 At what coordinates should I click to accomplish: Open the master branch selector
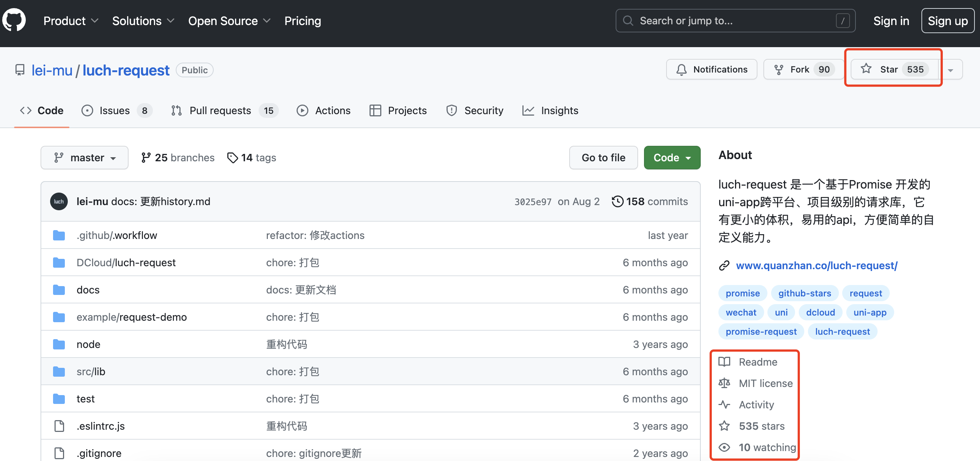click(x=84, y=158)
